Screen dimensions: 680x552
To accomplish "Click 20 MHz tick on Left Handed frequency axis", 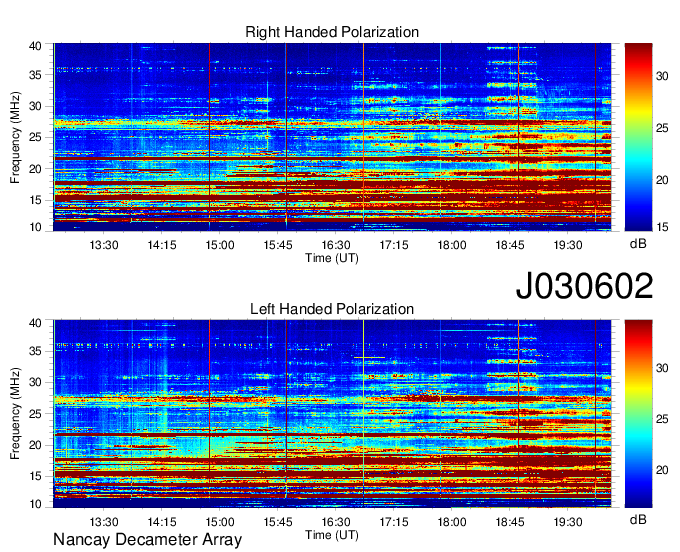I will pyautogui.click(x=36, y=445).
